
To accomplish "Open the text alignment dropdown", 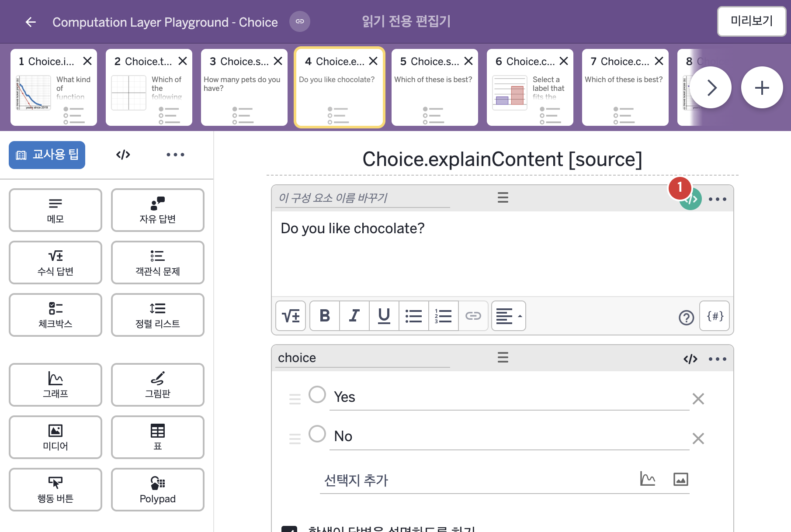I will (509, 316).
